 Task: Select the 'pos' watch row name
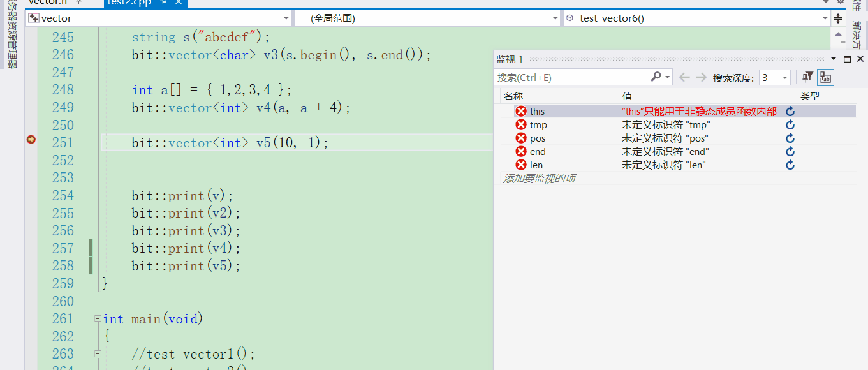[538, 138]
